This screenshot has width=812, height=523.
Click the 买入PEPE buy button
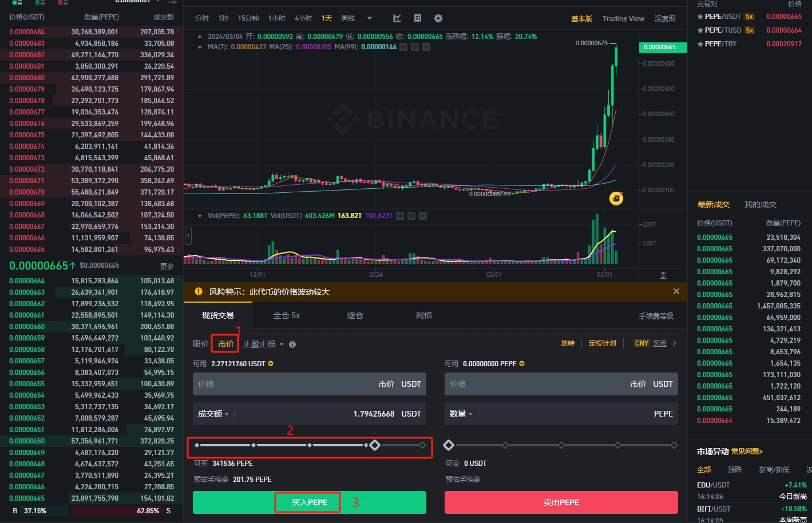click(310, 502)
